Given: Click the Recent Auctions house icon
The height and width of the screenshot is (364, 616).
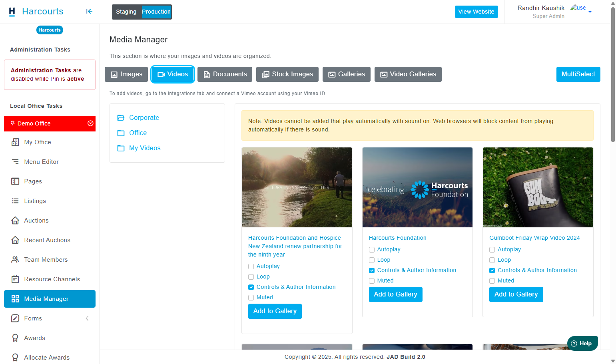Looking at the screenshot, I should [15, 240].
